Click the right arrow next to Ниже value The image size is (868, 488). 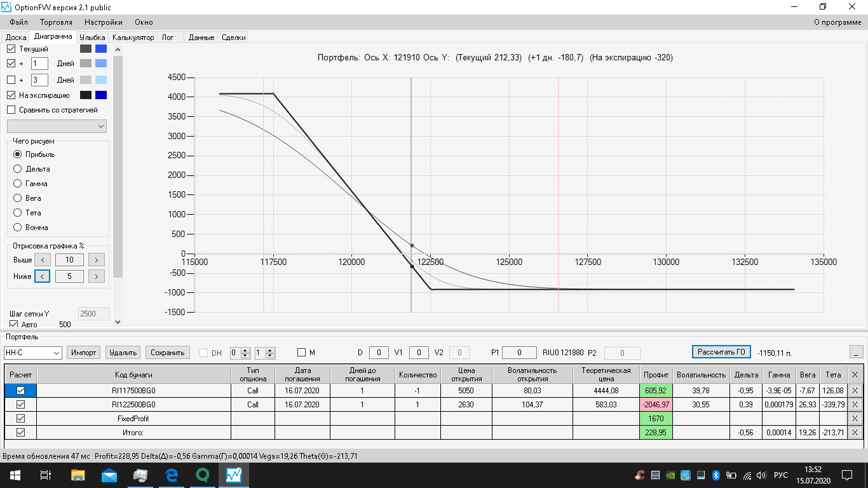coord(96,276)
